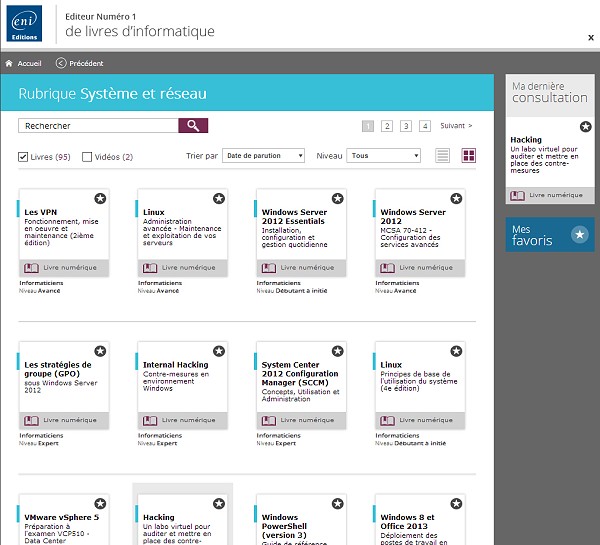This screenshot has height=545, width=600.
Task: Add Les VPN to favorites star
Action: [x=100, y=198]
